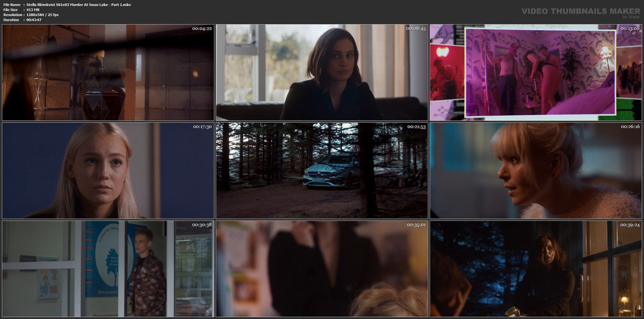644x319 pixels.
Task: Click the File Size label
Action: coord(11,10)
